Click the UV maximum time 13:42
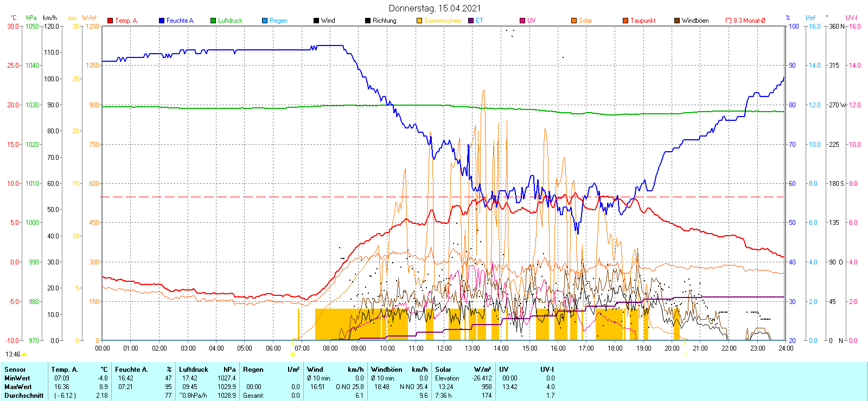The image size is (868, 401). pos(510,387)
